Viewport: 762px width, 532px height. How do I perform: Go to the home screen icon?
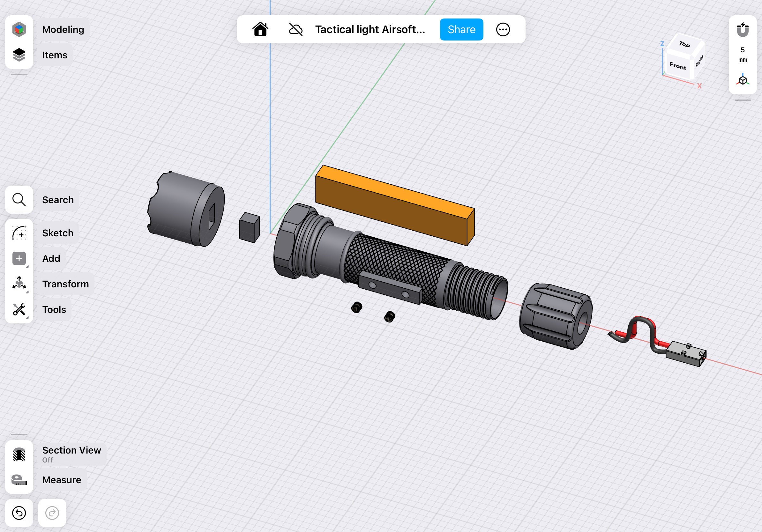260,30
